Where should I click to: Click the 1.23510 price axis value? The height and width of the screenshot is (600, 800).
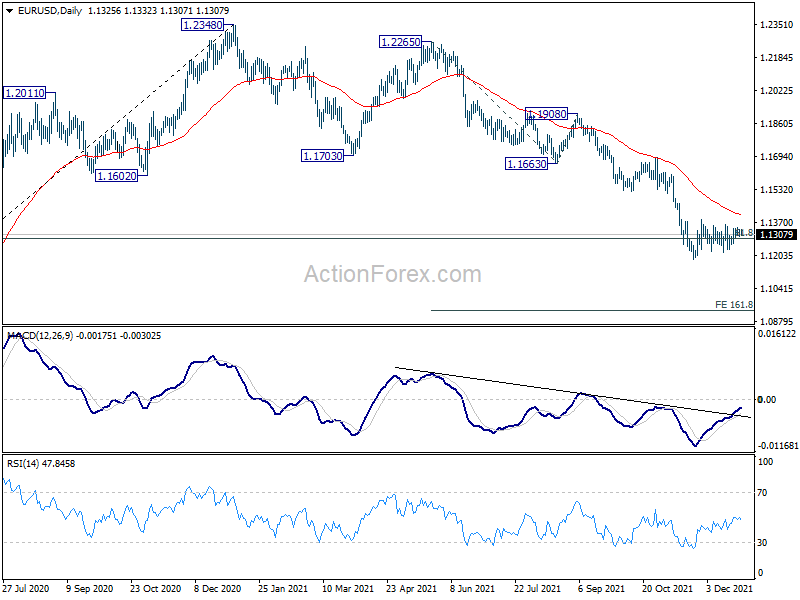(777, 24)
